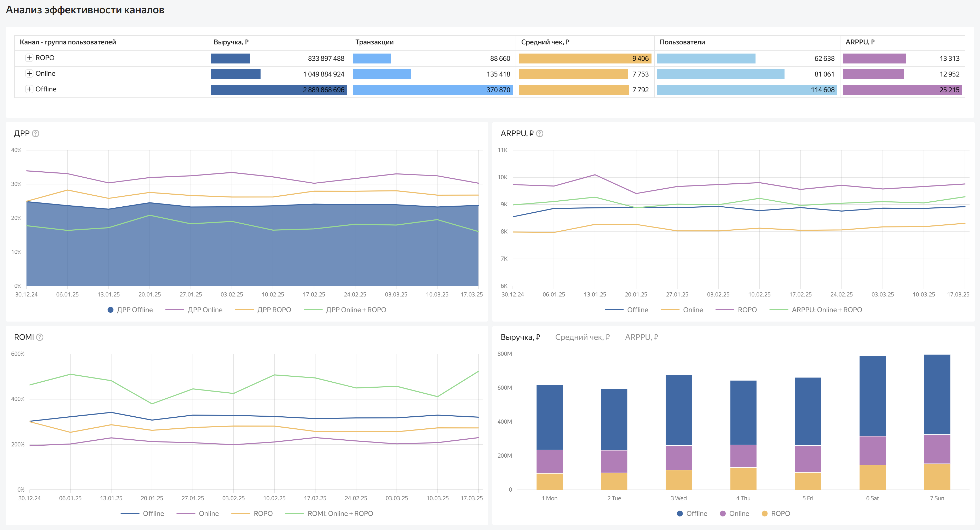Screen dimensions: 980x530
Task: Switch to the Выручка, ₽ tab
Action: pos(520,337)
